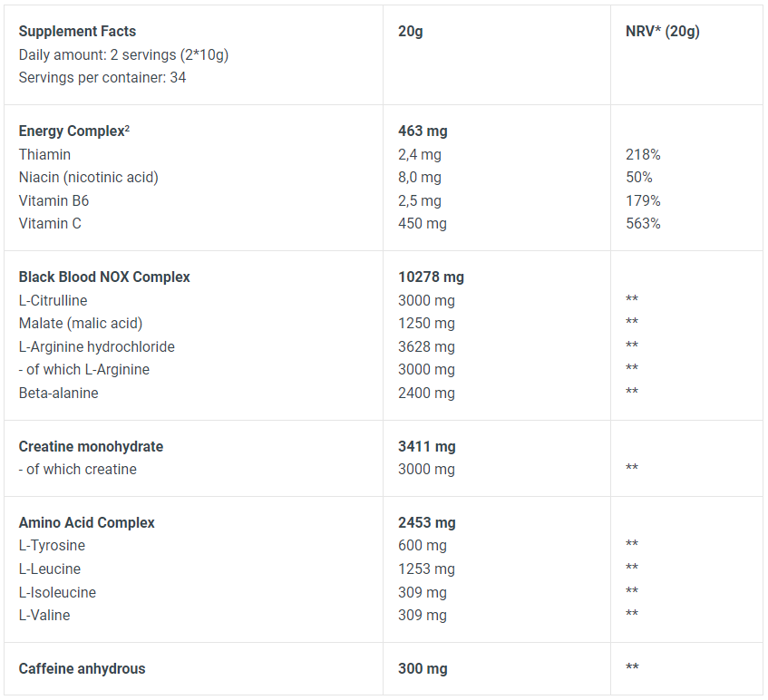Click the Servings per container: 34 text
This screenshot has width=768, height=700.
point(102,77)
